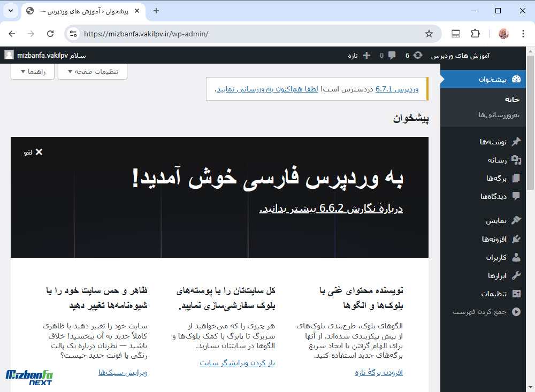Image resolution: width=535 pixels, height=392 pixels.
Task: Click Collapse menu (جمع کردن فهرست)
Action: coord(483,311)
